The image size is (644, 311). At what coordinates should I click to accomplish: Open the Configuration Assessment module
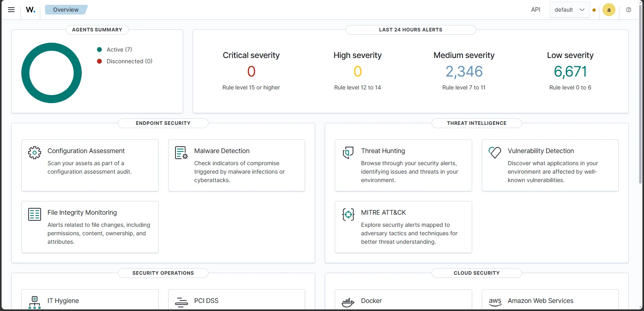coord(90,165)
